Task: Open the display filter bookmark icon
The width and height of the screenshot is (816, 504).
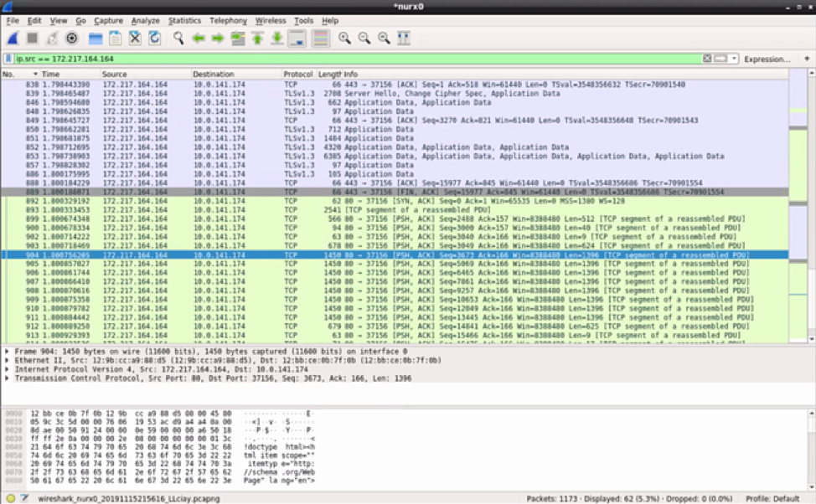Action: (x=8, y=59)
